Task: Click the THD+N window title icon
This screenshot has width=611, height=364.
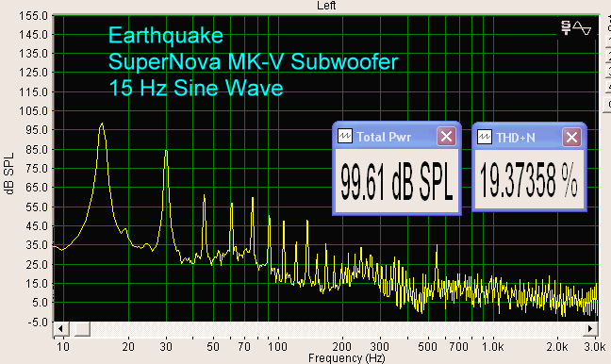Action: [485, 137]
